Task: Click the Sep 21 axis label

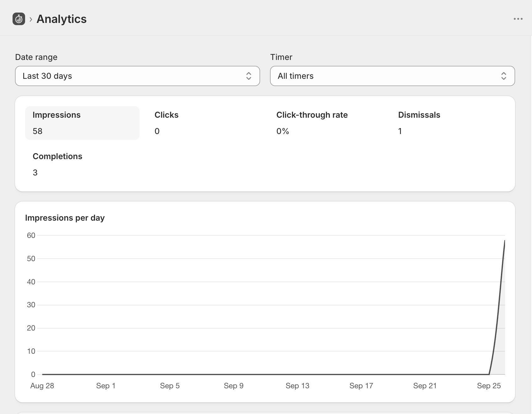Action: pos(425,386)
